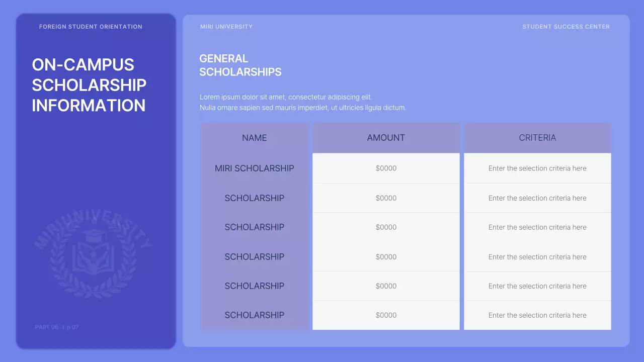Select the graduation cap in the emblem
The width and height of the screenshot is (644, 362).
[94, 235]
